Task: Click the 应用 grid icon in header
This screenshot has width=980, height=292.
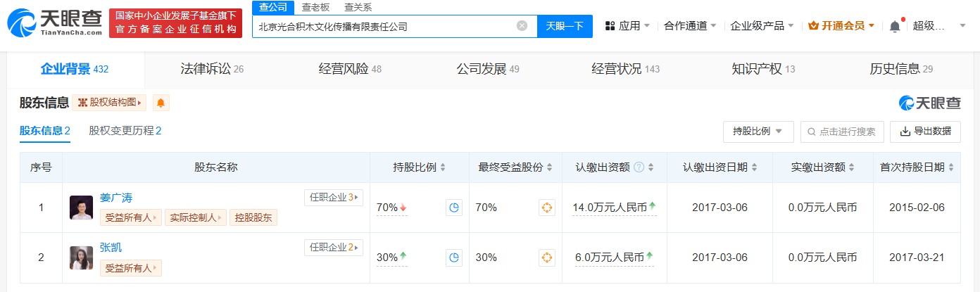Action: click(610, 26)
